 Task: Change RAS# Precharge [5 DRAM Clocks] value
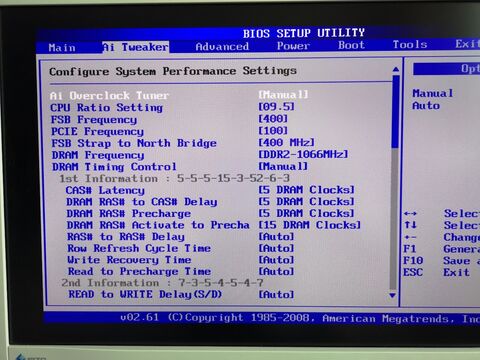[x=307, y=213]
